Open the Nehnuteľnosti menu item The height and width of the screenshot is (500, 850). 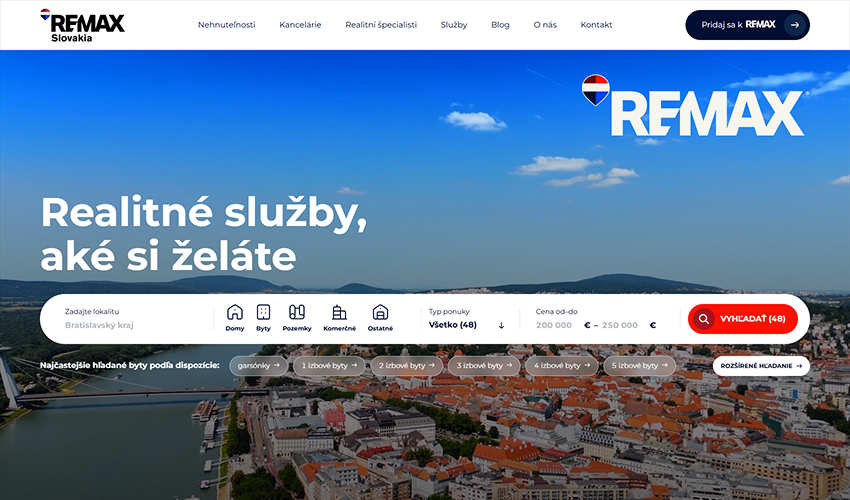(227, 25)
